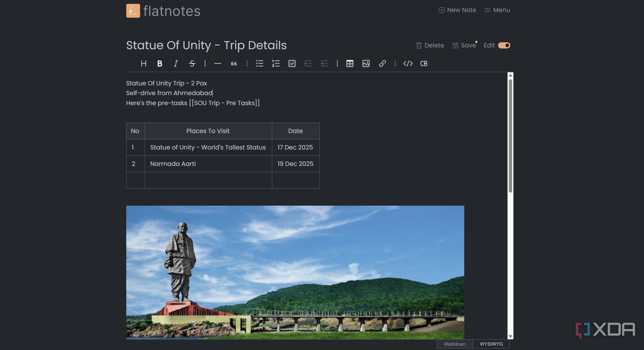Delete this note
The image size is (644, 350).
pyautogui.click(x=430, y=45)
